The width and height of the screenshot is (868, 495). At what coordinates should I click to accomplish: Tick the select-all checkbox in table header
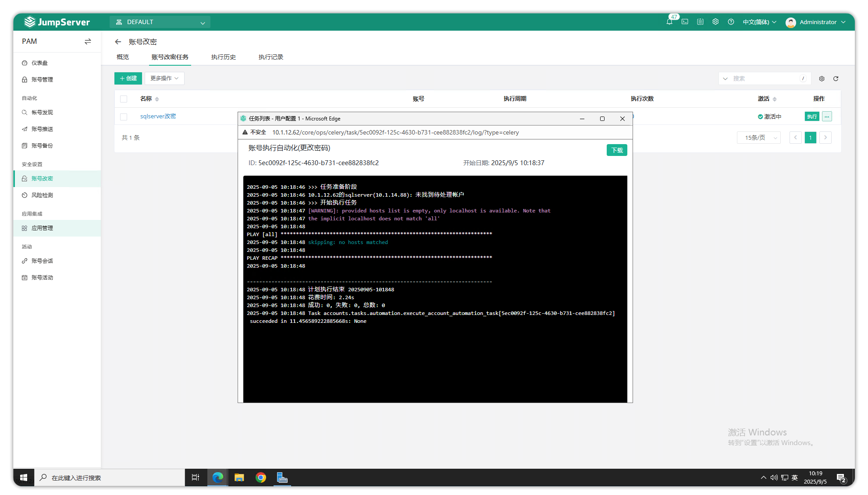124,99
